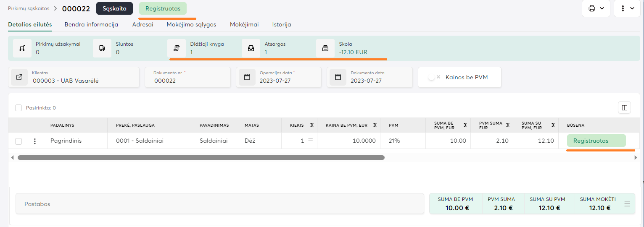Click the Siuntos truck icon
This screenshot has height=227, width=644.
coord(102,48)
